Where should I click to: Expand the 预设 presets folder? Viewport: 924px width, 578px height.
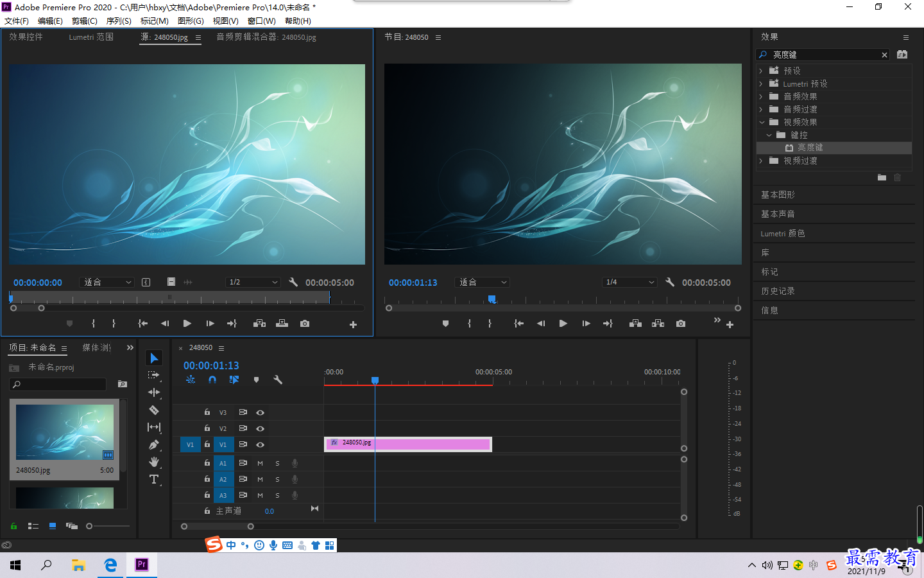(x=761, y=71)
